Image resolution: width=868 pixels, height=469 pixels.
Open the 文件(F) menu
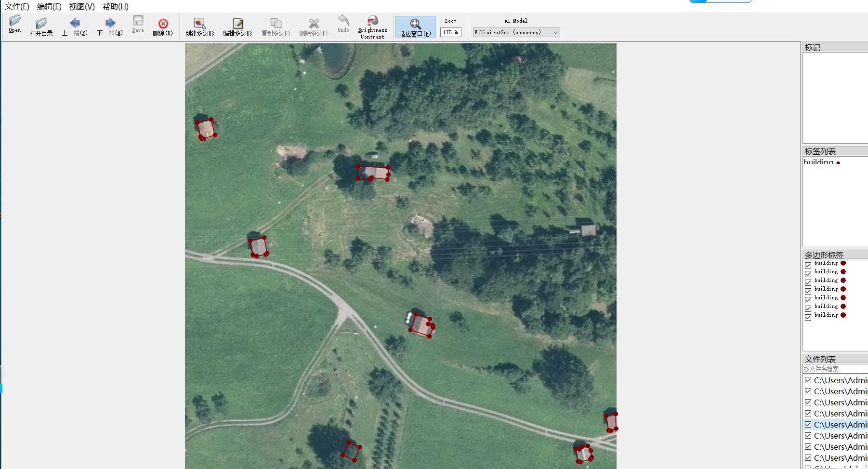coord(17,6)
